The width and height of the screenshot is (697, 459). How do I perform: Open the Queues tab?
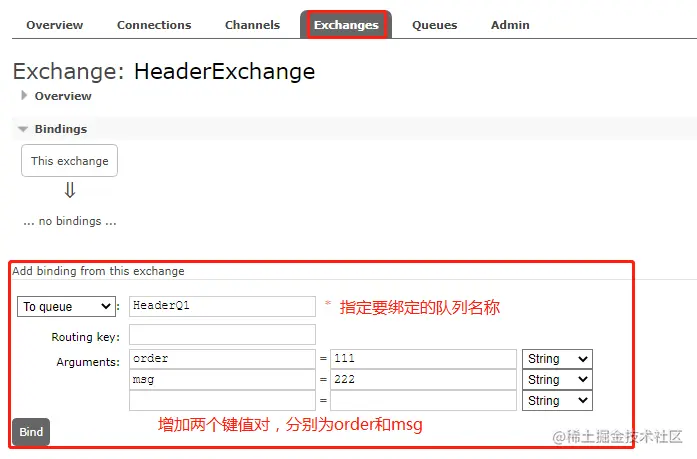coord(434,25)
